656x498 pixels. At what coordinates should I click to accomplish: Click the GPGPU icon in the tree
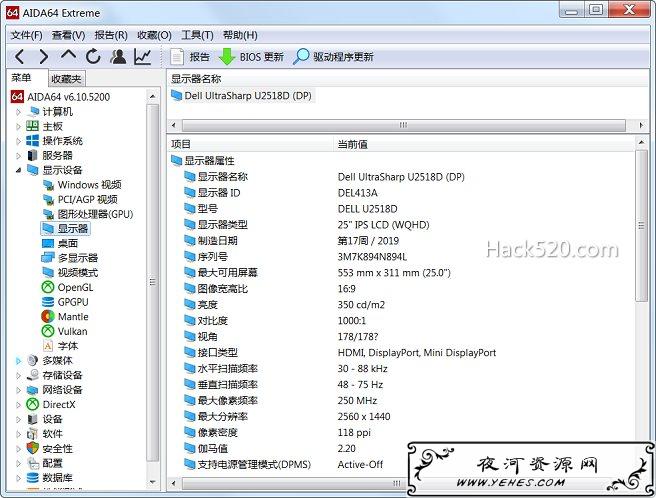(48, 302)
